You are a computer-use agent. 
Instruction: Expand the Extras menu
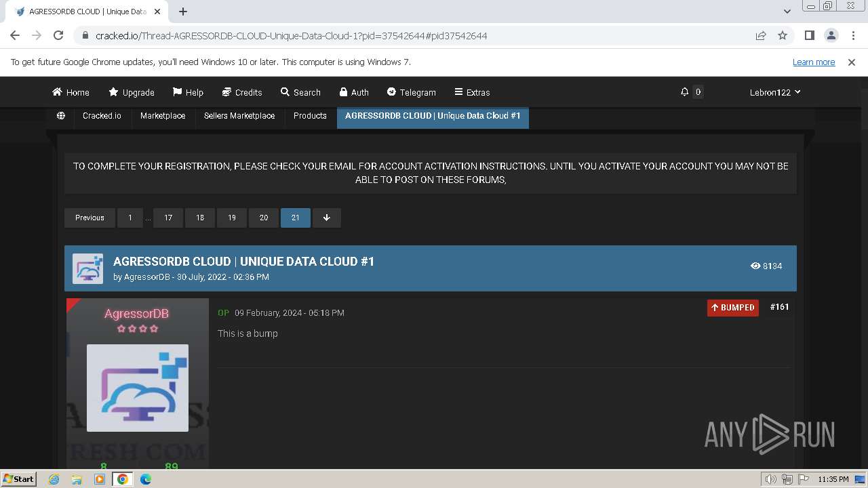pos(472,92)
